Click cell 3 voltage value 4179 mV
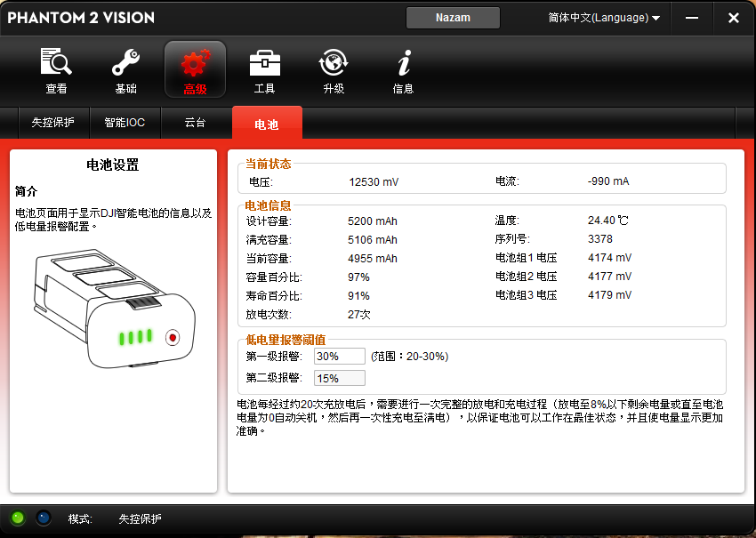Image resolution: width=756 pixels, height=538 pixels. click(x=609, y=294)
